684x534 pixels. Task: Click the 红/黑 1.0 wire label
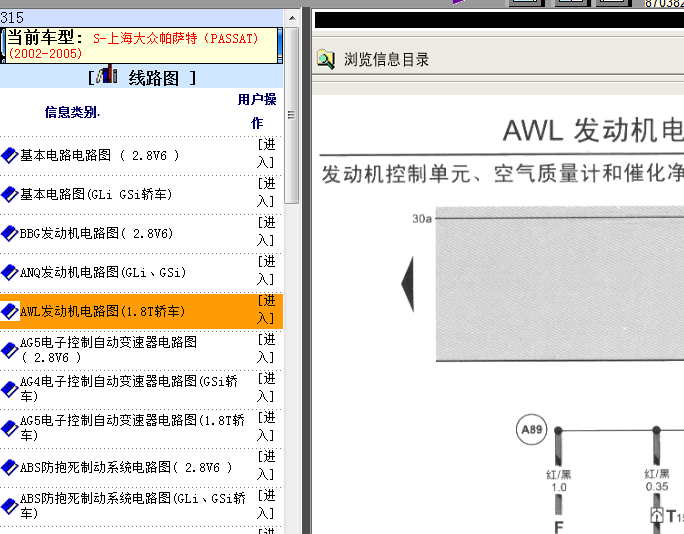[x=559, y=480]
